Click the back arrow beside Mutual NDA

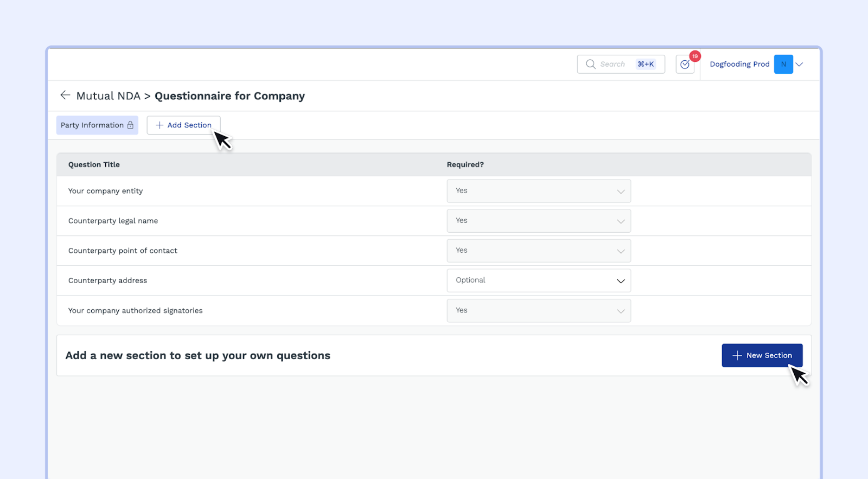[x=65, y=95]
